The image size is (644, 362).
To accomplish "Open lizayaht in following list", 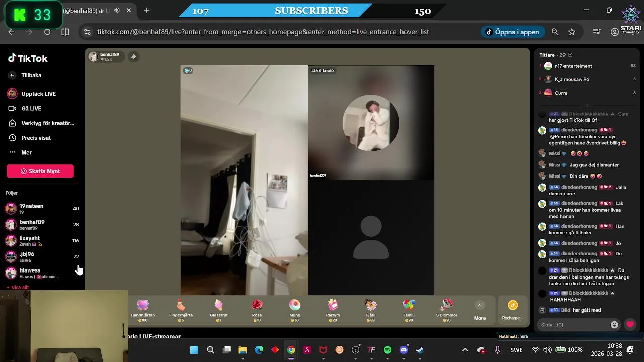I will point(42,241).
